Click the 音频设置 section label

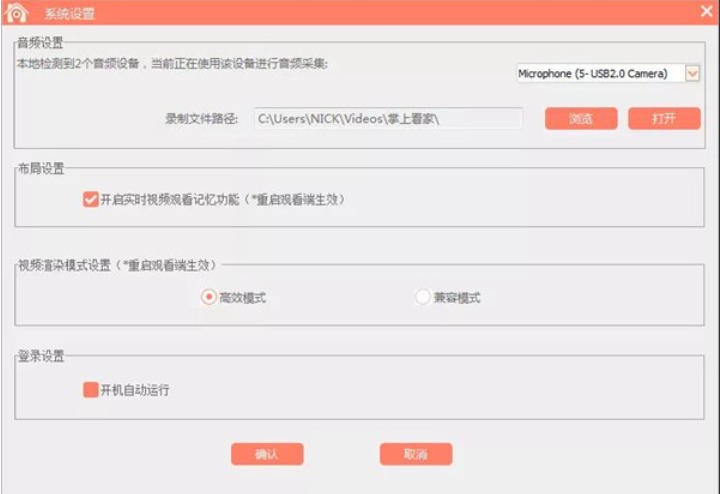tap(40, 43)
